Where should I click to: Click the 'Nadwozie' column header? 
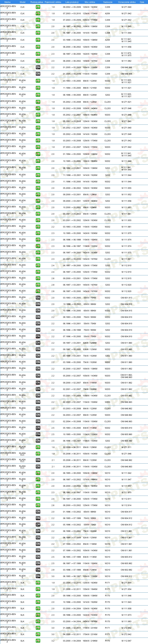click(108, 2)
